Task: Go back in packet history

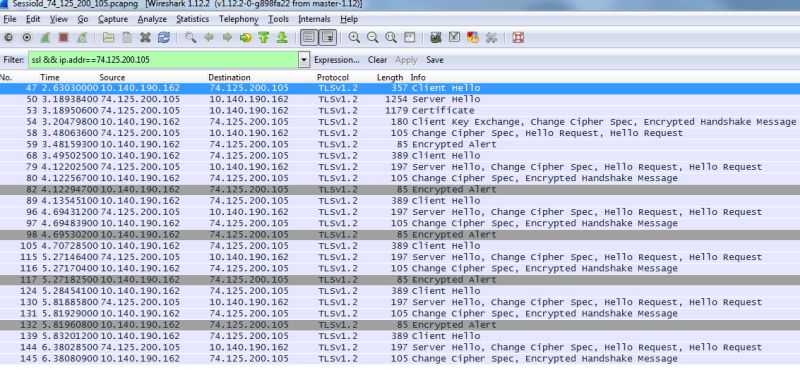Action: tap(209, 38)
